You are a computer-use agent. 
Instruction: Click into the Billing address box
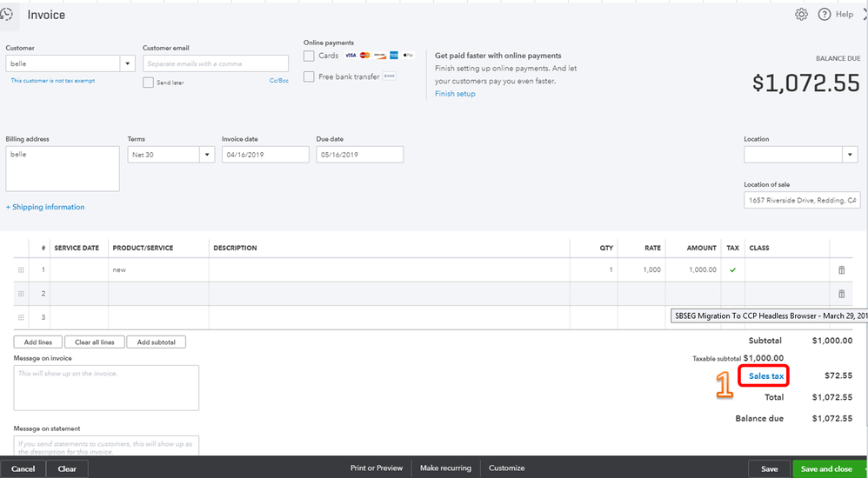pos(63,169)
